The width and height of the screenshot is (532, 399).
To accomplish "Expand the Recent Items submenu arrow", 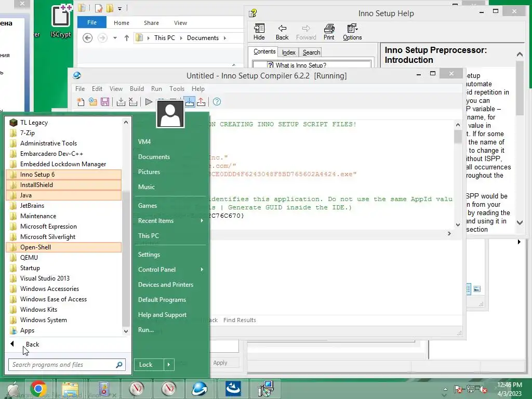I will [x=202, y=220].
